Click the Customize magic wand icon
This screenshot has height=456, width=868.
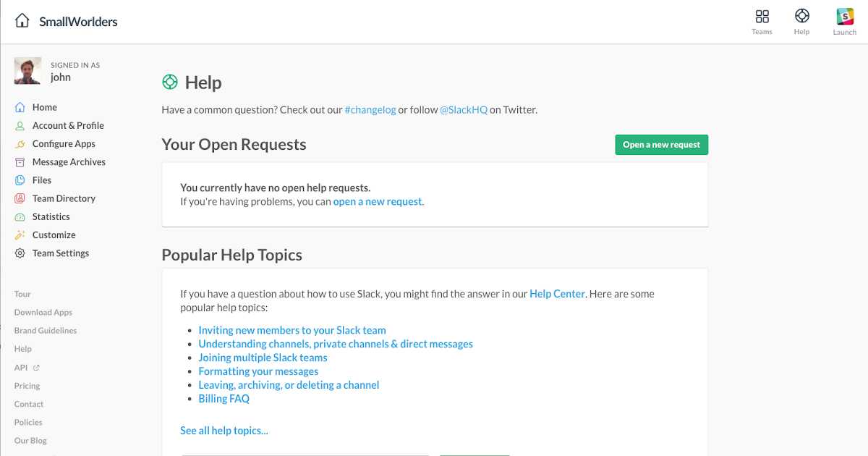click(20, 235)
